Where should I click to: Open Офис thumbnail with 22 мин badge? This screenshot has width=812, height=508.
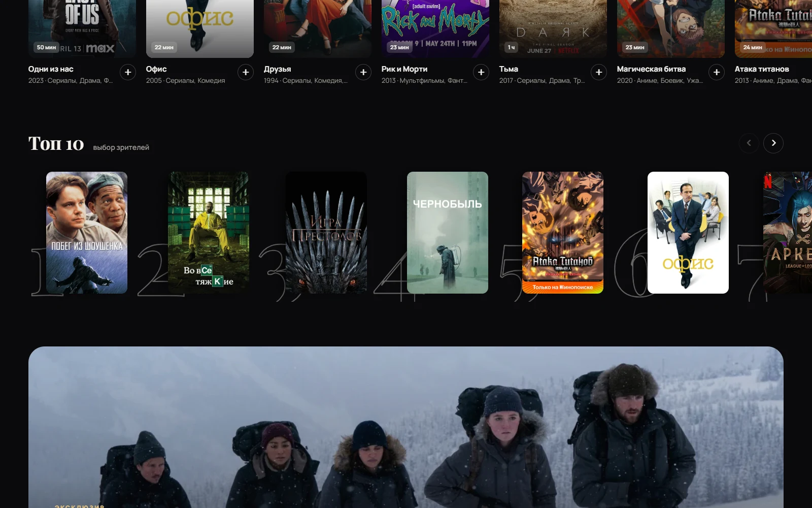tap(200, 28)
